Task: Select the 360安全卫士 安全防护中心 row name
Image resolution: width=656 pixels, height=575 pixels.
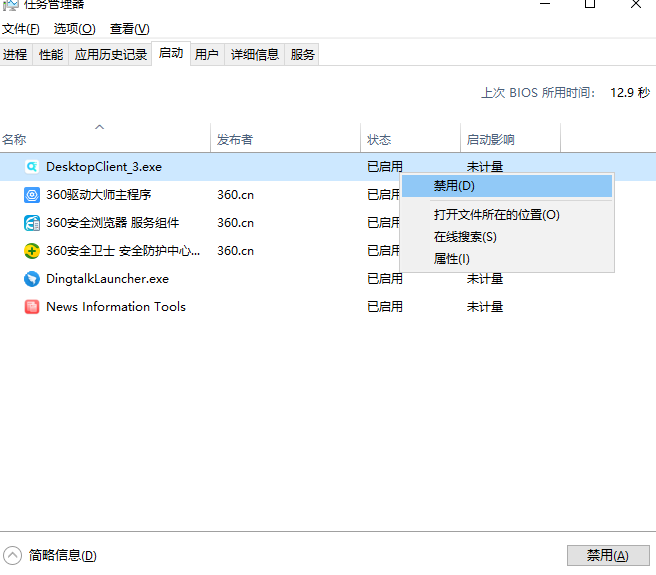Action: [123, 251]
